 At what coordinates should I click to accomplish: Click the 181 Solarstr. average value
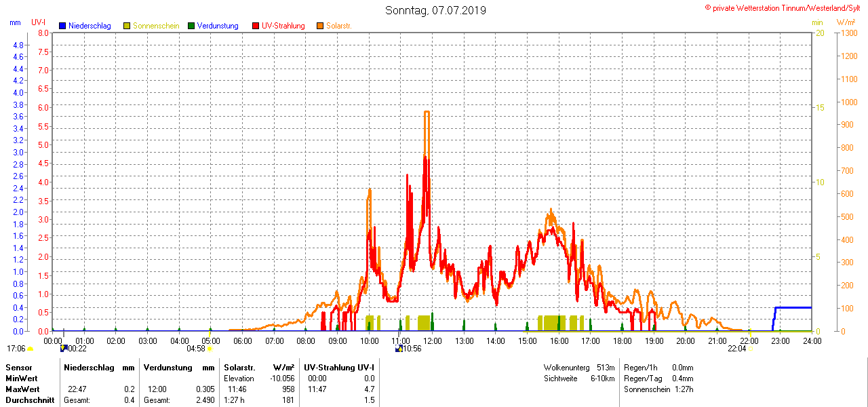pyautogui.click(x=288, y=400)
